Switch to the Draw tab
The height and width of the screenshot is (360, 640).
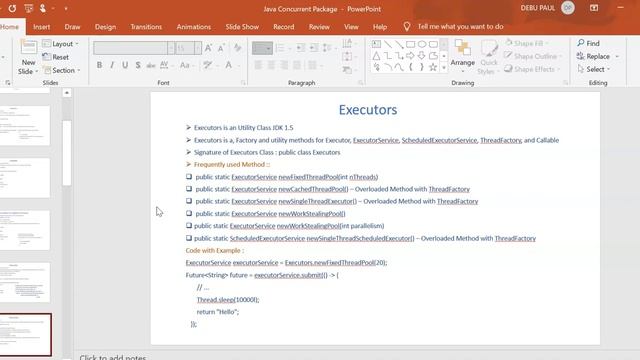coord(72,27)
